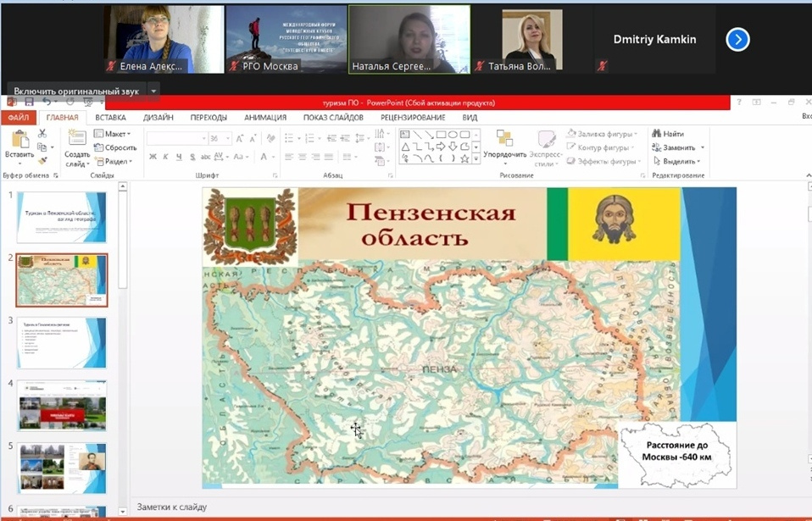This screenshot has height=521, width=812.
Task: Open the Layout (Макет) dropdown
Action: [112, 134]
